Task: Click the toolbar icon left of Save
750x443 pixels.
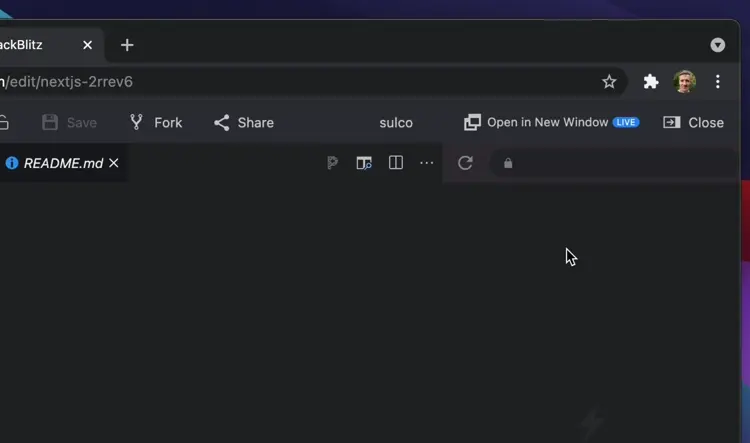Action: 4,122
